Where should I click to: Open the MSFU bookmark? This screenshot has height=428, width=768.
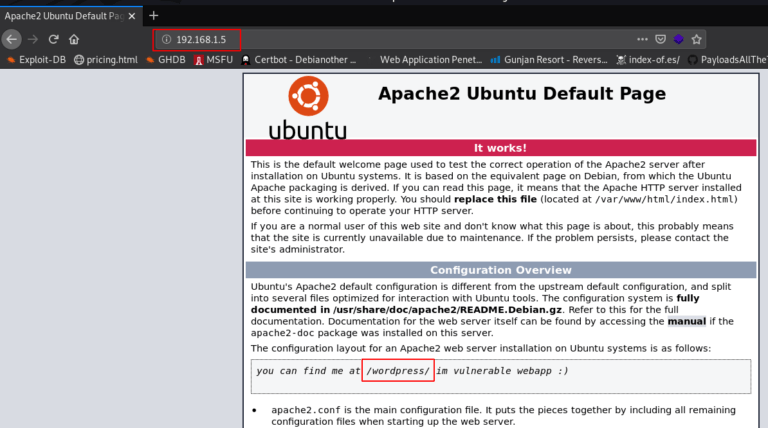[x=213, y=60]
